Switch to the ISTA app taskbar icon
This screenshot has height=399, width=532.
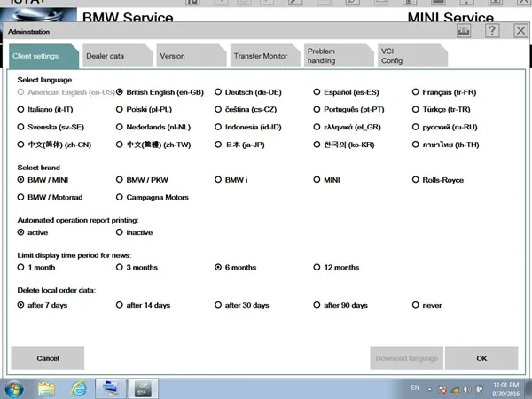[143, 389]
